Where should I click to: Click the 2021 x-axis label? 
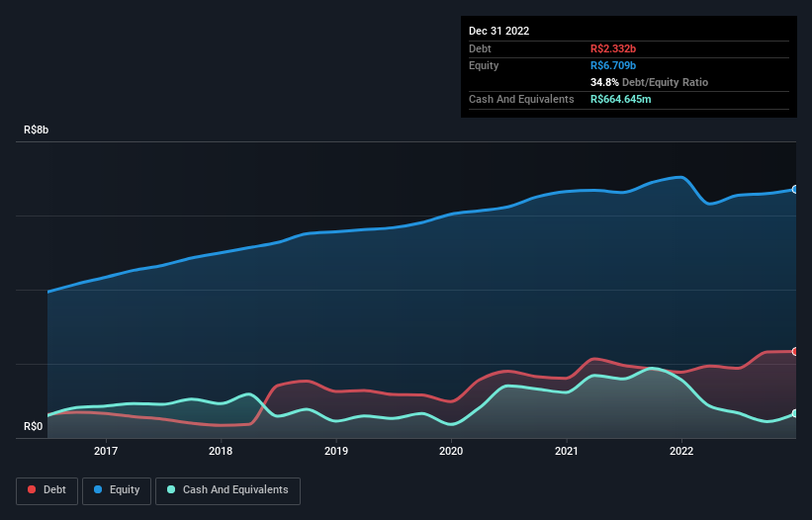pyautogui.click(x=567, y=451)
